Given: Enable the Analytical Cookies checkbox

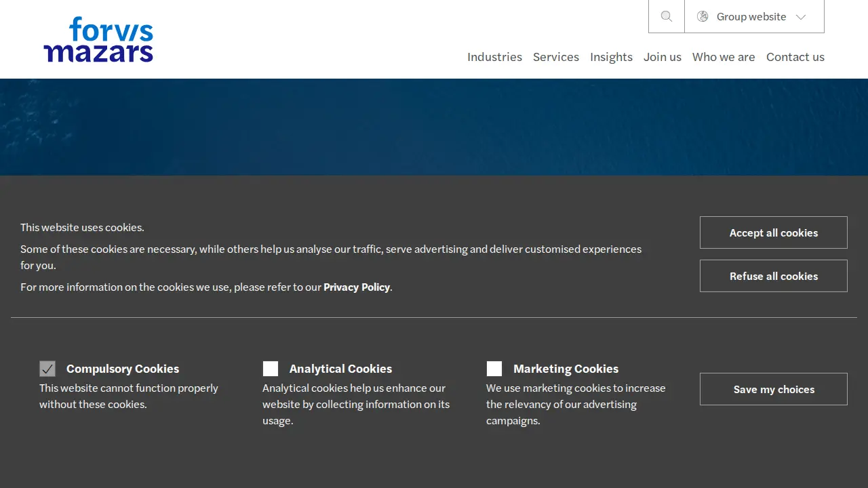Looking at the screenshot, I should (x=271, y=369).
